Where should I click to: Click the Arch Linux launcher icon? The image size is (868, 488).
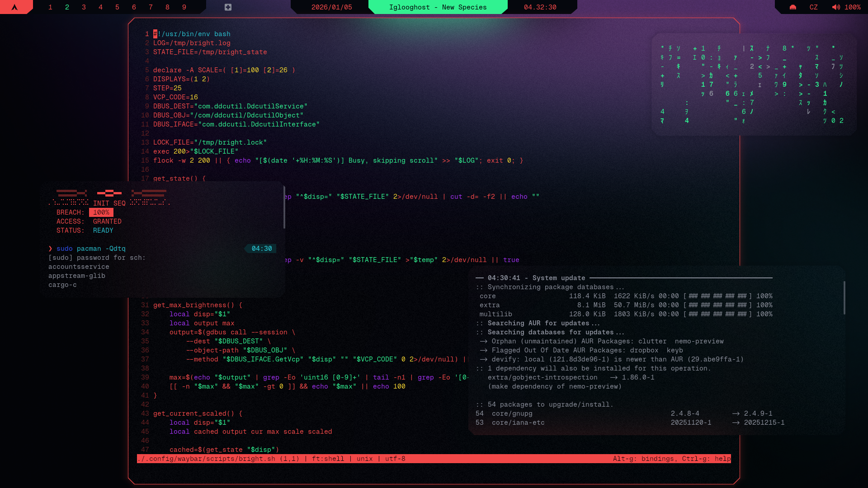pyautogui.click(x=14, y=7)
